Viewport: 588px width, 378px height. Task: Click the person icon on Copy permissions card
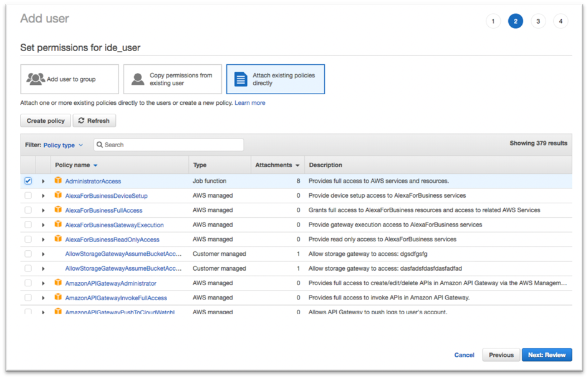[138, 79]
